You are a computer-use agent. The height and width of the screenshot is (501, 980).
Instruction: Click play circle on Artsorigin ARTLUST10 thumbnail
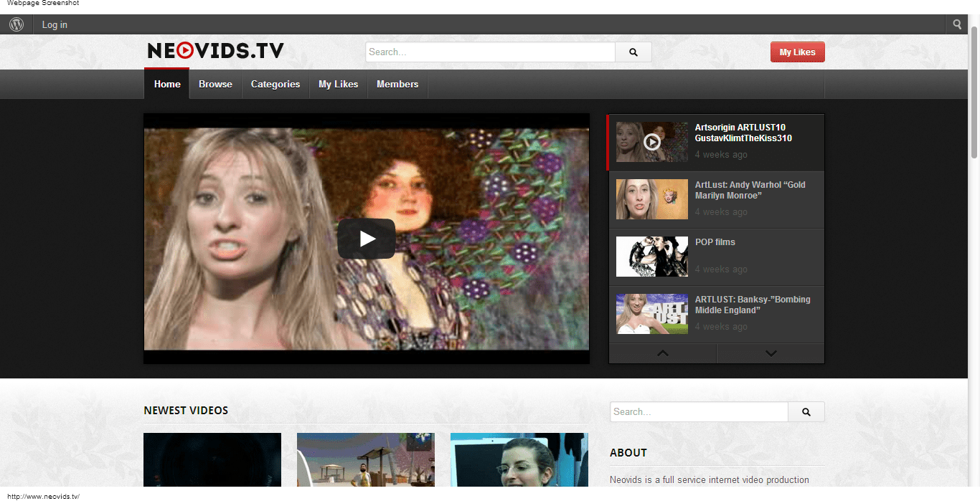[651, 142]
